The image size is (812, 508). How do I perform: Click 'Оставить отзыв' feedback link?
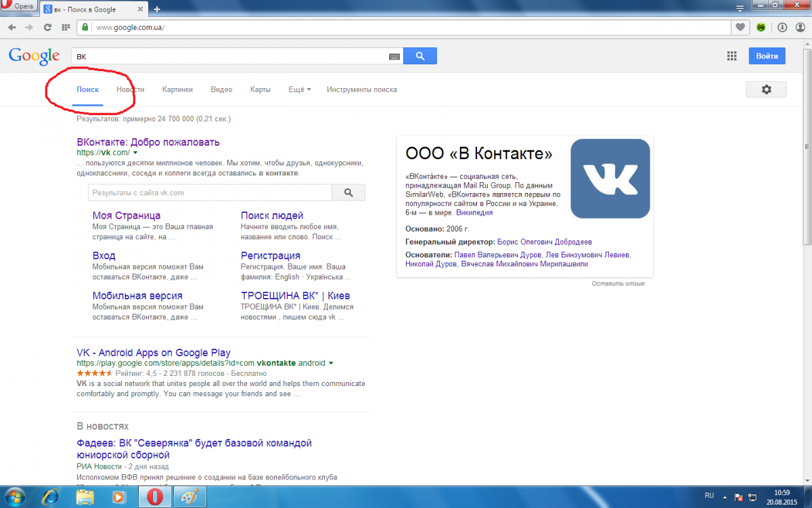click(618, 284)
